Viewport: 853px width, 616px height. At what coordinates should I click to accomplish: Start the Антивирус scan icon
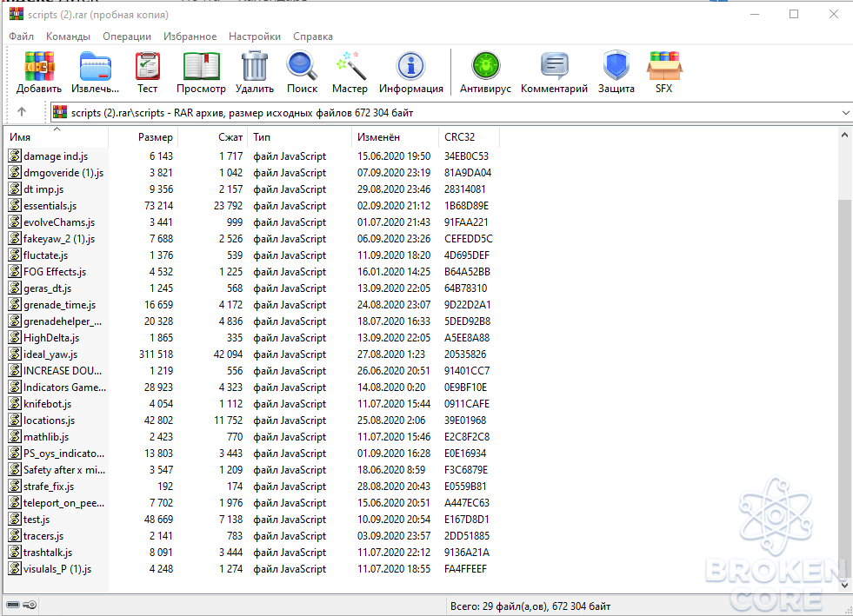tap(486, 66)
